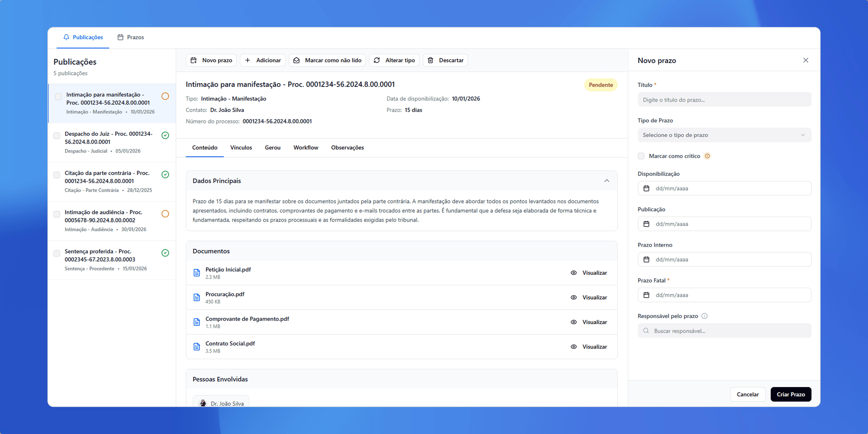The image size is (868, 434).
Task: Check the Intimação para manifestação publication checkbox
Action: [58, 97]
